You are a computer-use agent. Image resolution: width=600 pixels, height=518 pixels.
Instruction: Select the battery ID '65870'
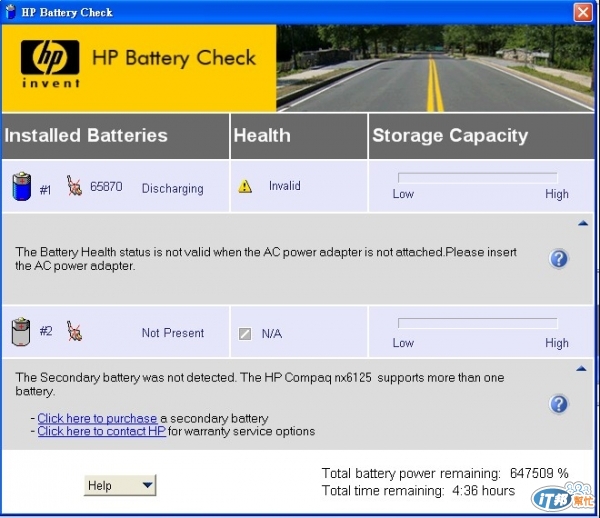106,187
